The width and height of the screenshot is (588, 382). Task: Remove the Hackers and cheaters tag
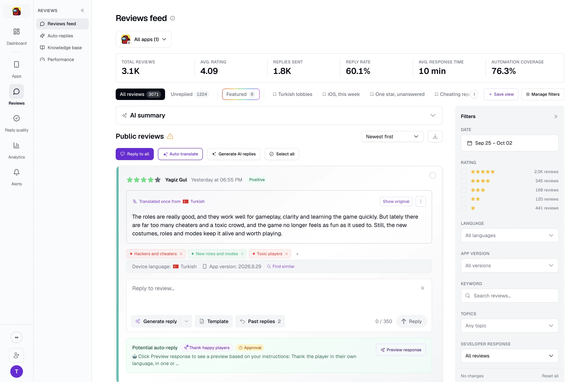point(181,254)
